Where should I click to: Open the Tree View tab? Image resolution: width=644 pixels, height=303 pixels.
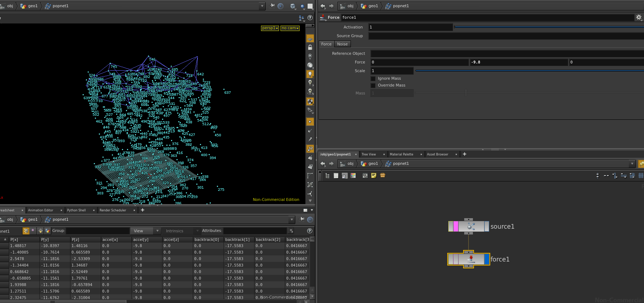point(369,154)
